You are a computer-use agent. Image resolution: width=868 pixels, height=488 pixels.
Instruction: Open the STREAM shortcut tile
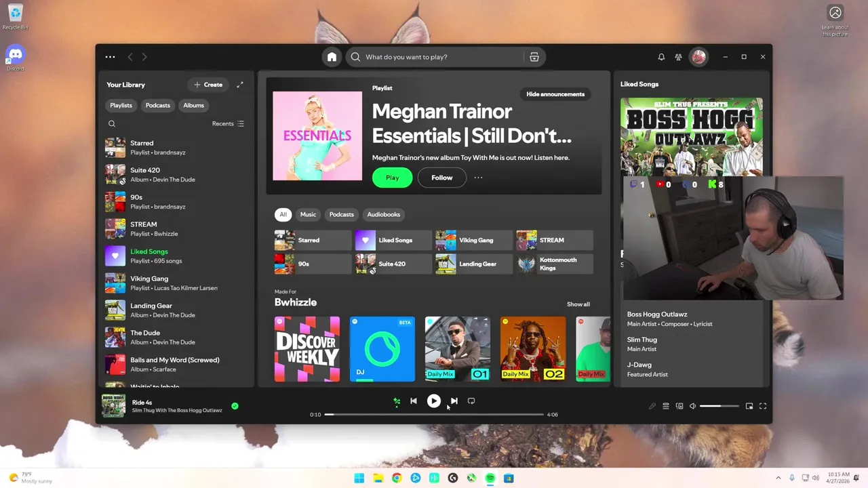click(x=555, y=240)
